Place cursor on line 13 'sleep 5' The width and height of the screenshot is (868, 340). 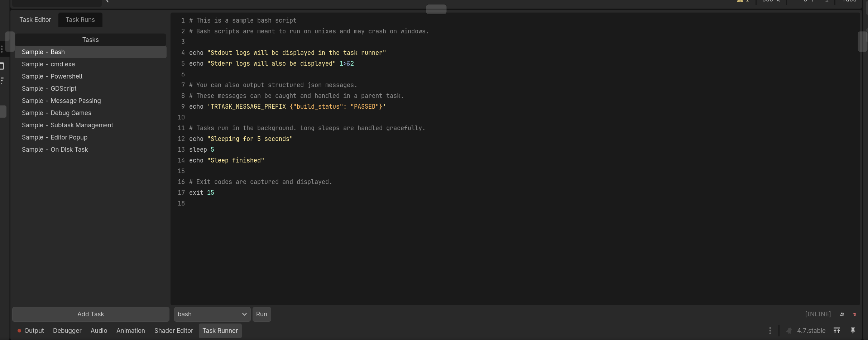[202, 150]
